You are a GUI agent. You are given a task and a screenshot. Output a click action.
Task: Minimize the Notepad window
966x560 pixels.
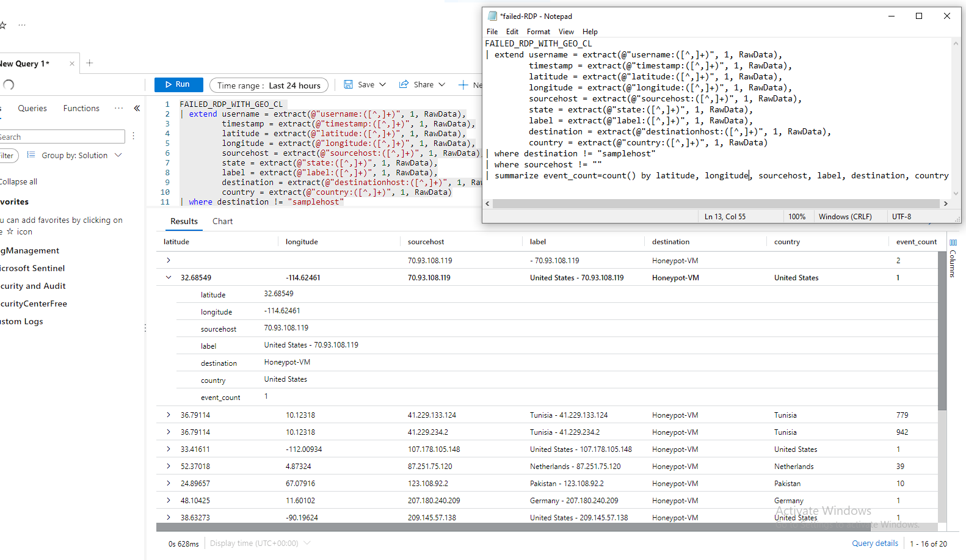[x=891, y=16]
